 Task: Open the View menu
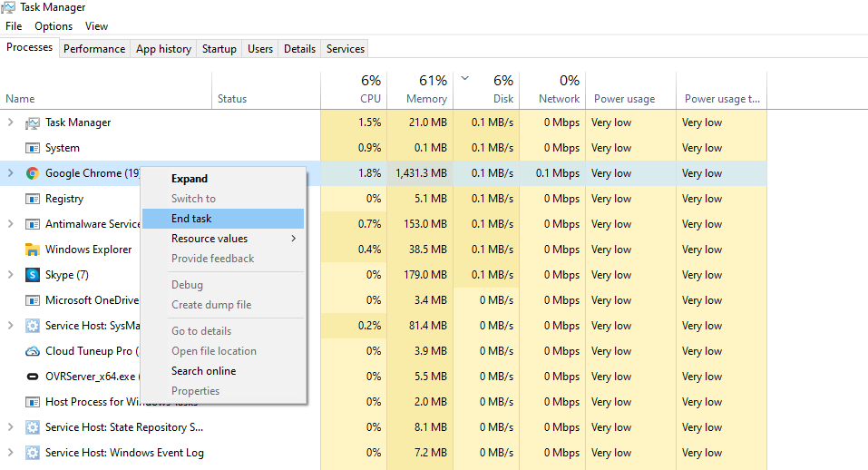(x=96, y=26)
